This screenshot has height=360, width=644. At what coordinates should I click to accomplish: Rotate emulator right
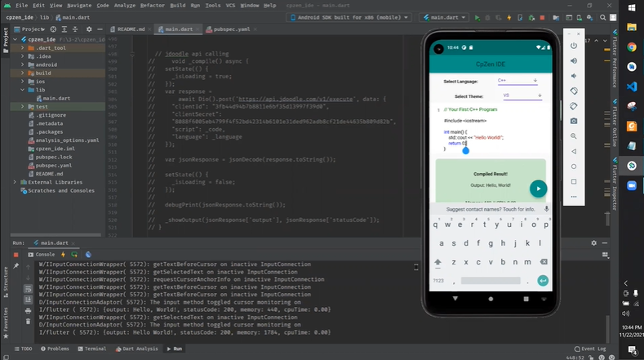click(574, 106)
